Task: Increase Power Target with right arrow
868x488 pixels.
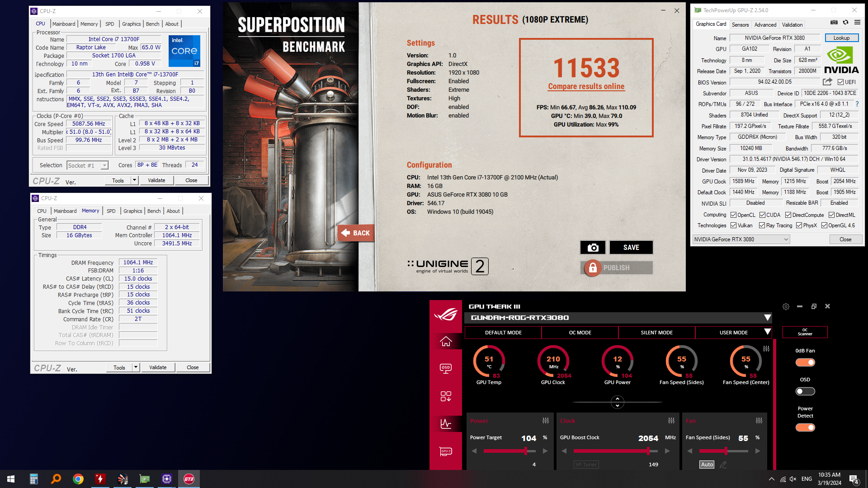Action: point(545,451)
